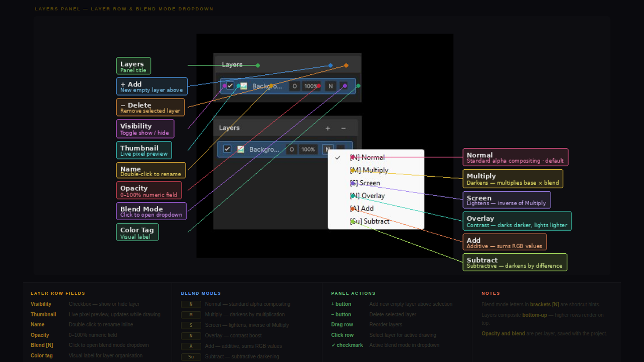
Task: Click the 100% opacity field in upper row
Action: [x=311, y=86]
